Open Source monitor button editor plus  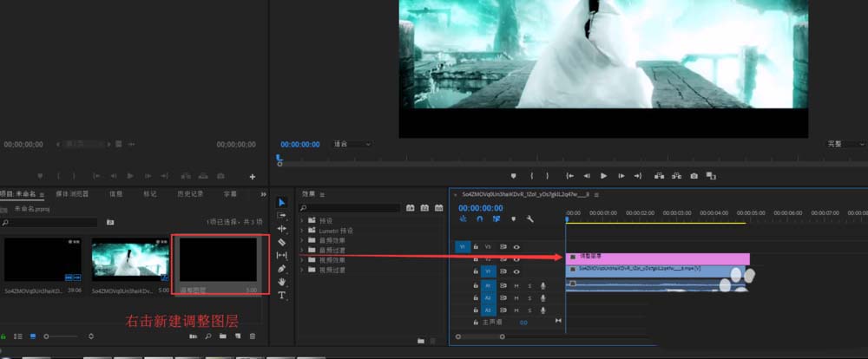tap(253, 177)
